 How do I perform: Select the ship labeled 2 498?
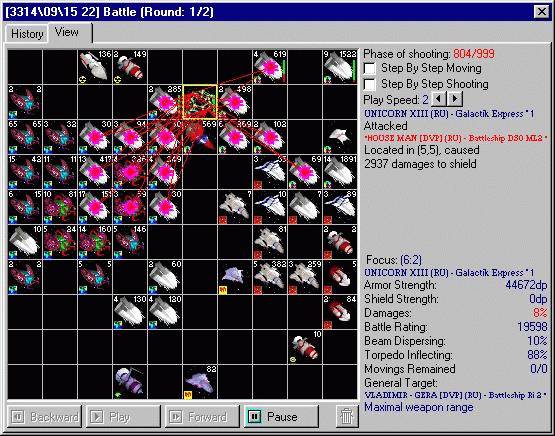235,102
